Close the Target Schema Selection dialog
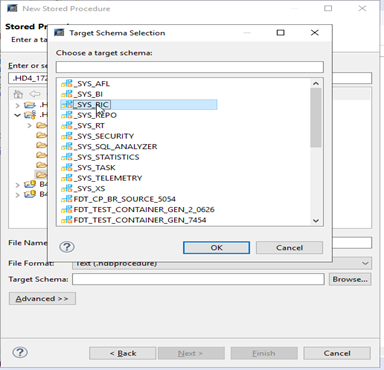Screen dimensions: 384x370 (x=314, y=33)
